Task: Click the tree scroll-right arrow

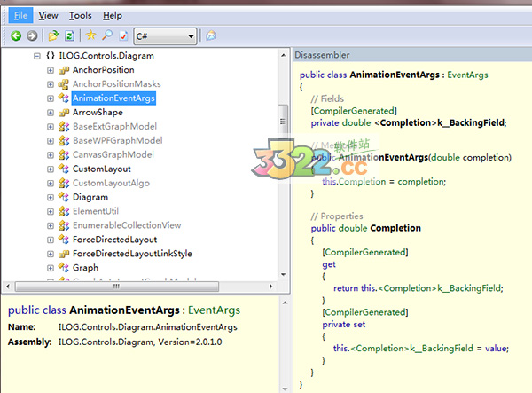Action: tap(270, 287)
